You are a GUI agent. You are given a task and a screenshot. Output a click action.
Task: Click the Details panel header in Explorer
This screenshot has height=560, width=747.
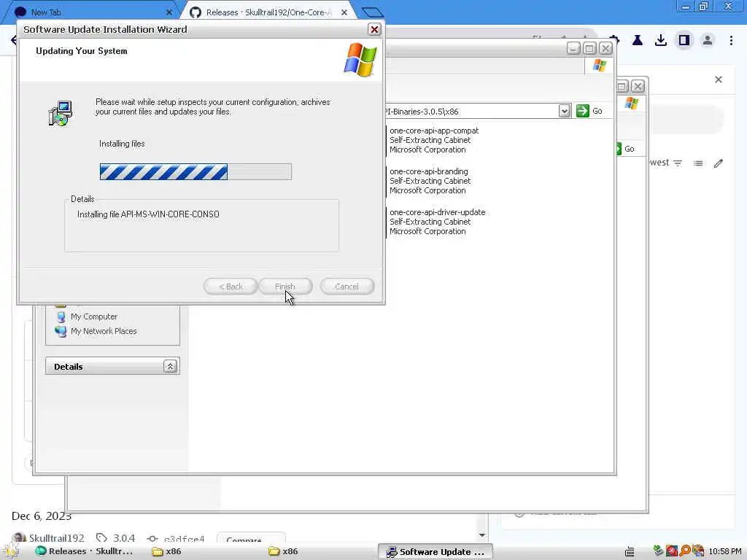click(112, 366)
